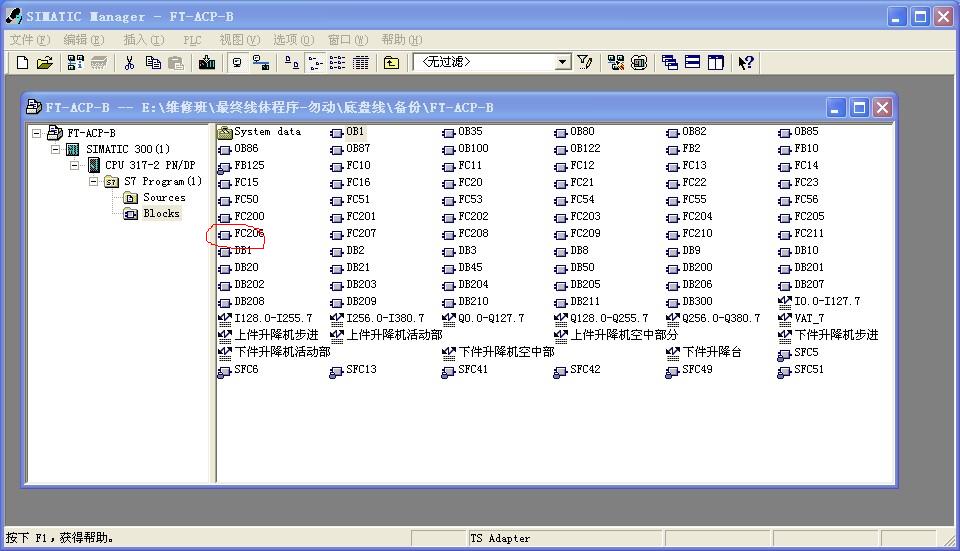
Task: Open the 窗口(W) menu
Action: (348, 40)
